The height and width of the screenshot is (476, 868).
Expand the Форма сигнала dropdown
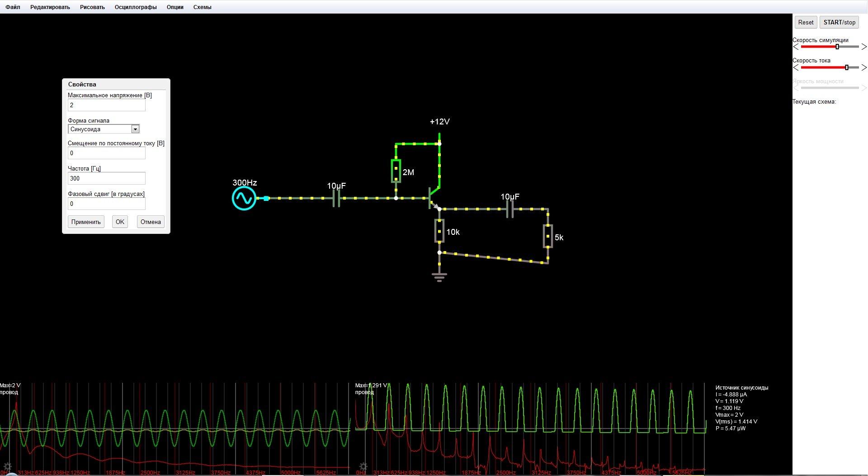coord(135,129)
